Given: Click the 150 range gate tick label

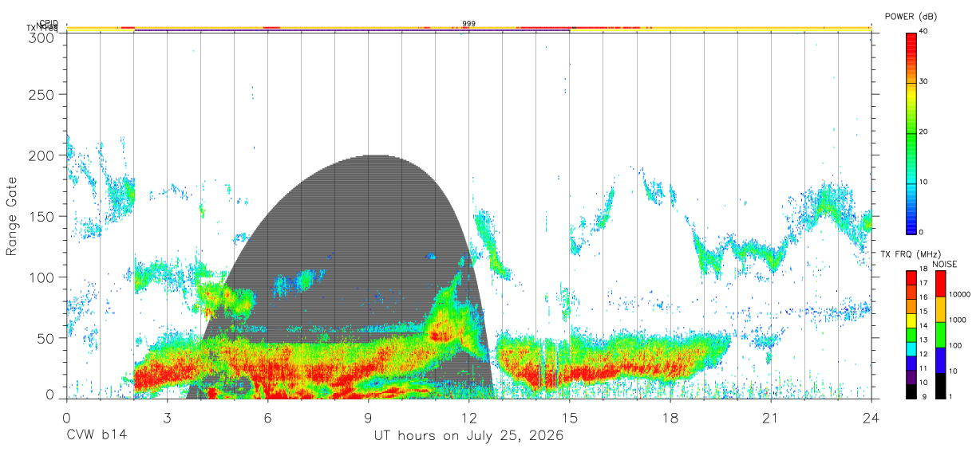Looking at the screenshot, I should (43, 216).
